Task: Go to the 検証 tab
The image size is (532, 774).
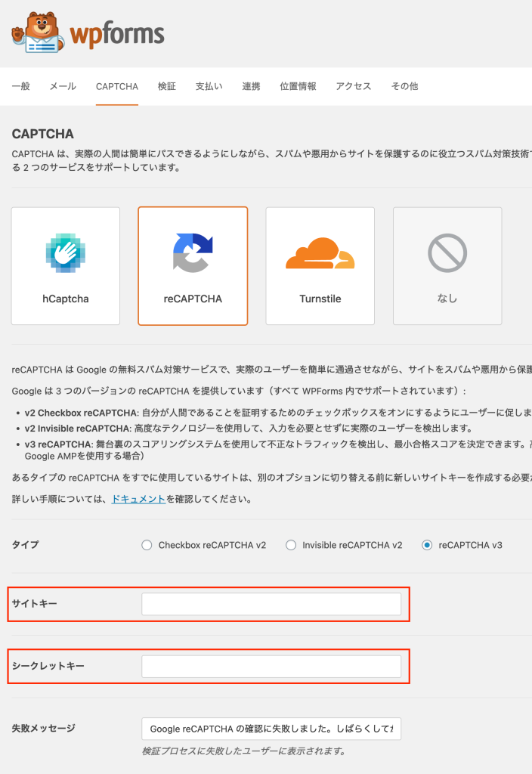Action: coord(167,86)
